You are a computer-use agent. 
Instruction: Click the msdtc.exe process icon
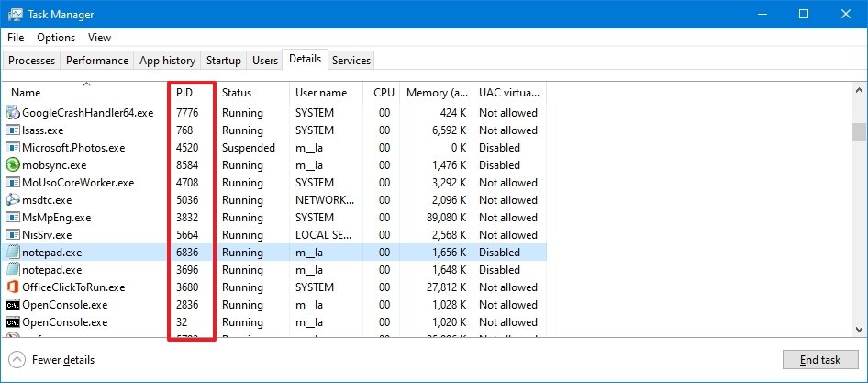pyautogui.click(x=13, y=200)
